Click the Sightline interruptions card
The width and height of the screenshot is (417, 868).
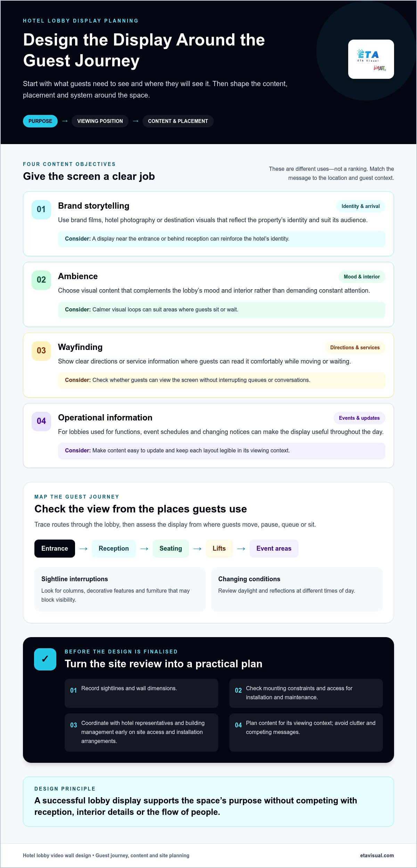tap(120, 590)
